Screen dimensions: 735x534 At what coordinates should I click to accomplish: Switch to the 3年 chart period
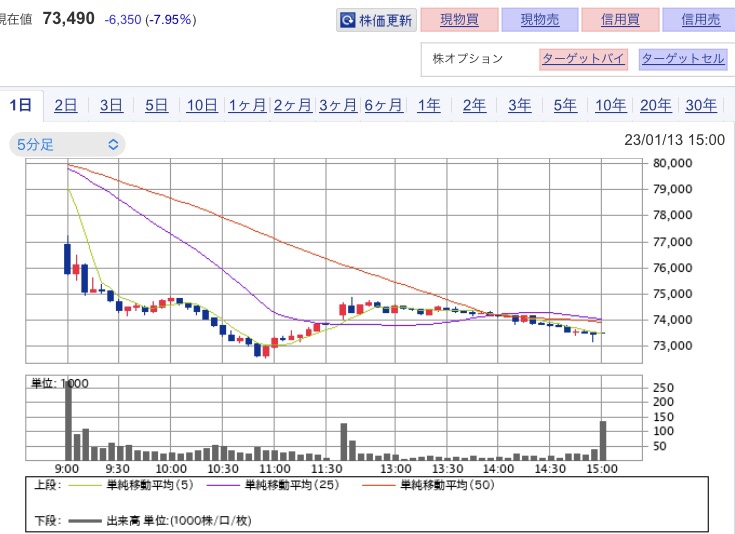(520, 105)
